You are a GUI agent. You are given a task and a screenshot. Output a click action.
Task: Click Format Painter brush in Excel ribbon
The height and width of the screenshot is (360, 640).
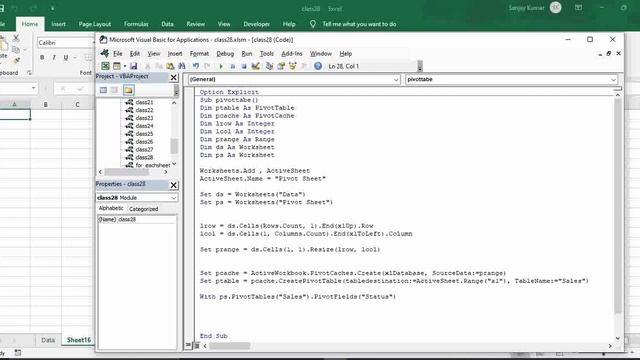click(x=16, y=60)
